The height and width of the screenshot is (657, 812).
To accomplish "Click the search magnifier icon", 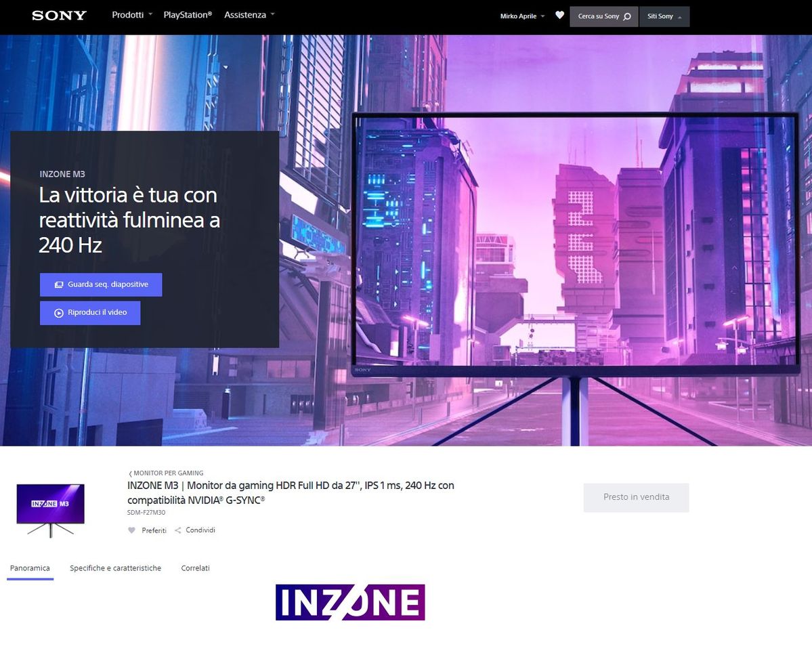I will click(627, 16).
